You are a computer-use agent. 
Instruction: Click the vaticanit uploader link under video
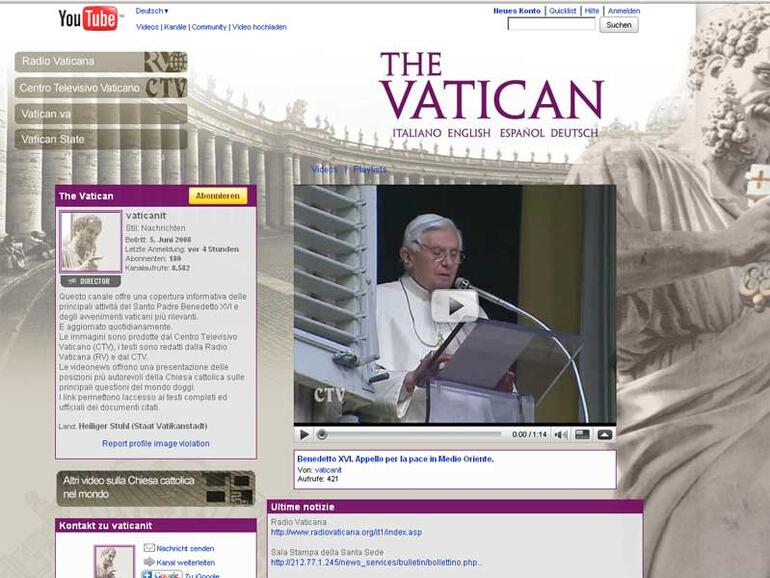[328, 470]
